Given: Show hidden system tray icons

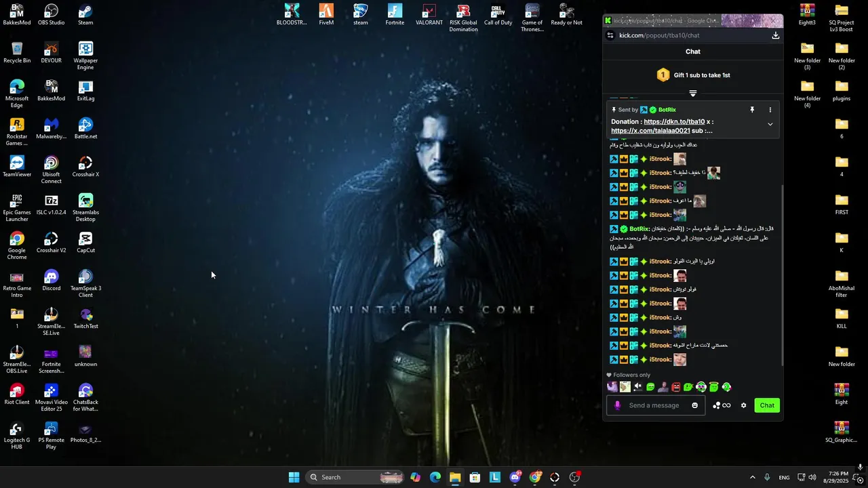Looking at the screenshot, I should point(752,477).
